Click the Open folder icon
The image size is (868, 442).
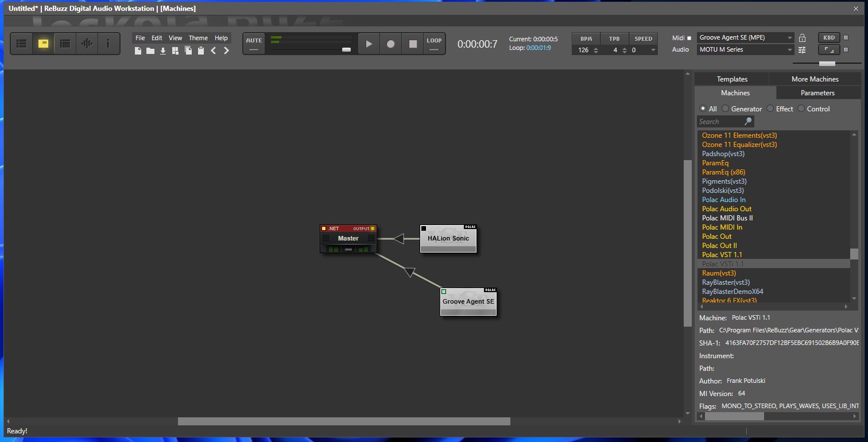(x=150, y=51)
